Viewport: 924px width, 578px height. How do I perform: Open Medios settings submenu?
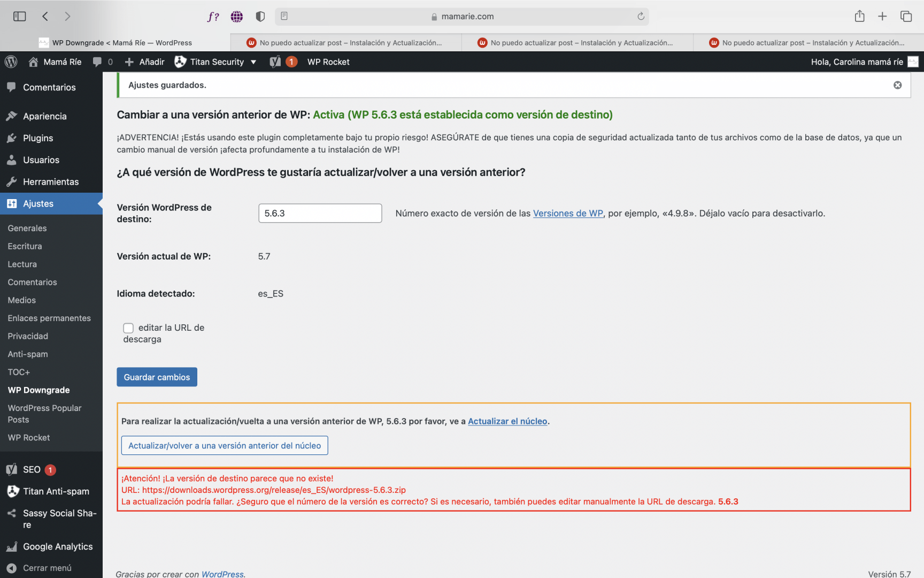pos(22,300)
